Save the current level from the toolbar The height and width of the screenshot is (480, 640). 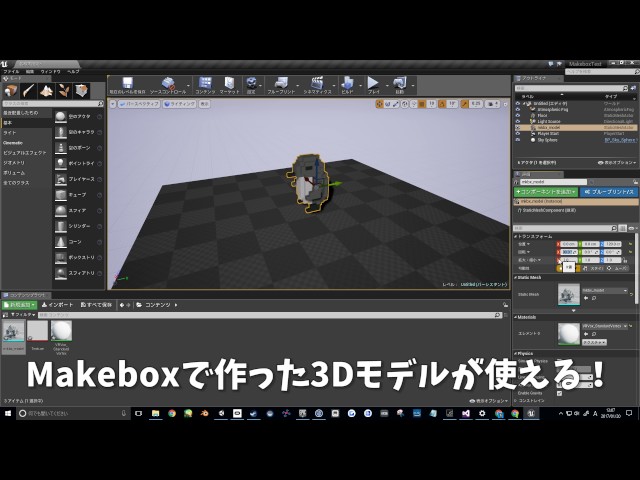(127, 85)
